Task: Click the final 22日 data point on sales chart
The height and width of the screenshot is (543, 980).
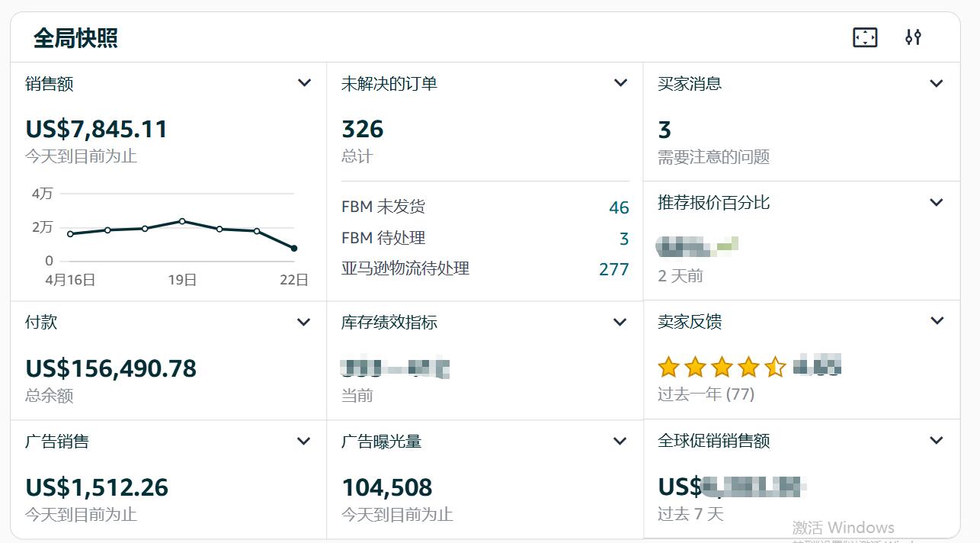Action: coord(294,249)
